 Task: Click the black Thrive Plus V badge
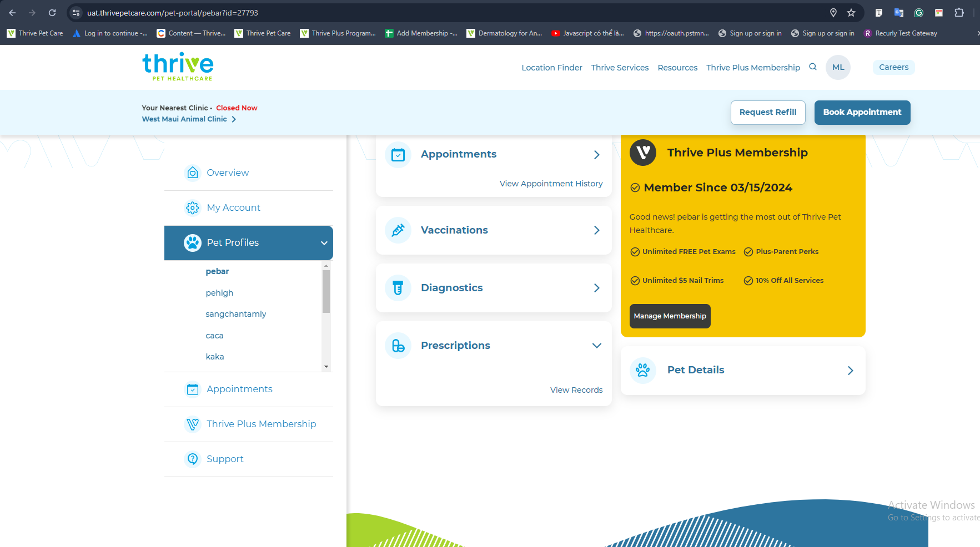click(x=643, y=153)
